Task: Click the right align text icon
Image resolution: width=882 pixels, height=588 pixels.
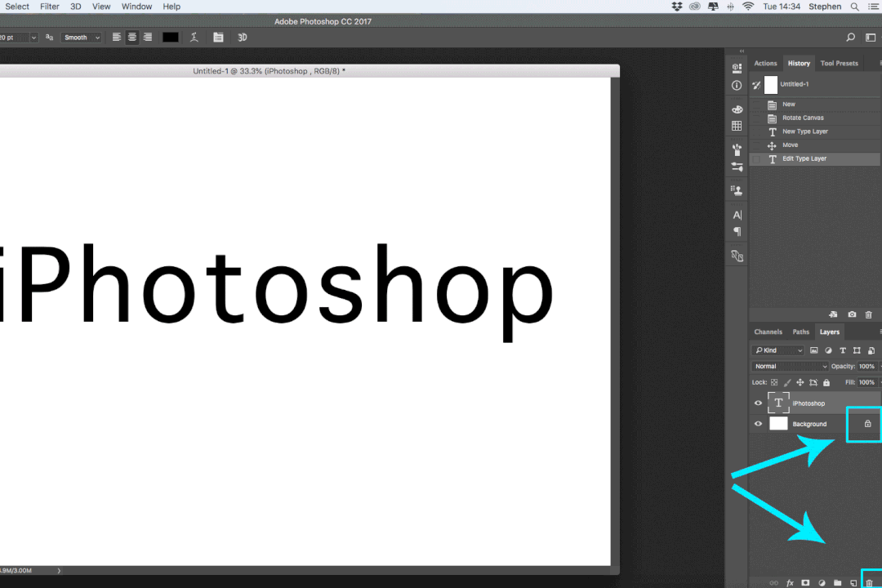Action: [147, 37]
